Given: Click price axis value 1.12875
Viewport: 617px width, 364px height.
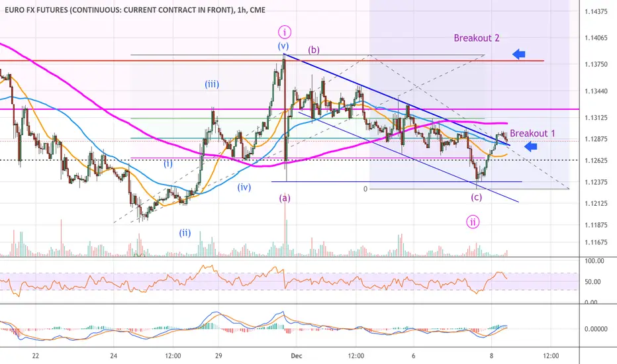Looking at the screenshot, I should pos(596,139).
